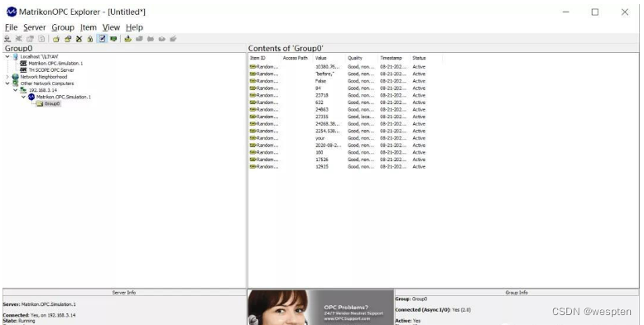Click the tag icon in the row valued 160
Screen dimensions: 644x325
point(252,152)
